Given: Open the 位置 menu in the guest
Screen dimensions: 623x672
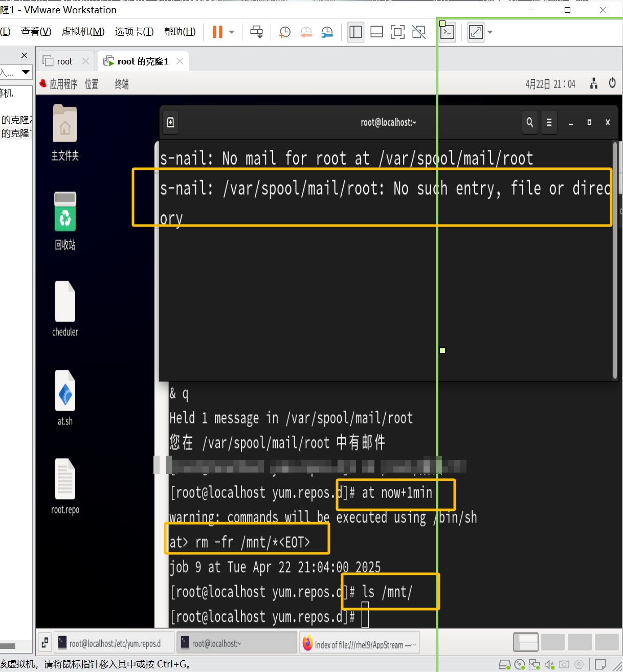Looking at the screenshot, I should [x=92, y=84].
